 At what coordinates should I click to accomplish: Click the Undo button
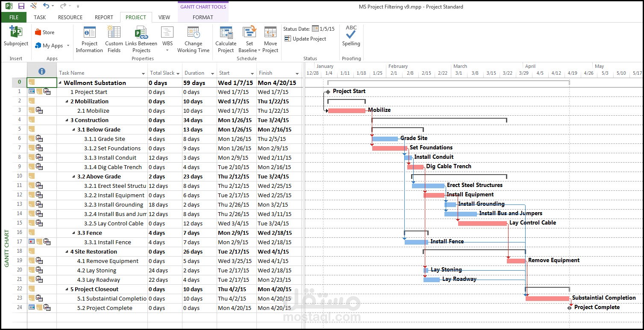coord(46,6)
